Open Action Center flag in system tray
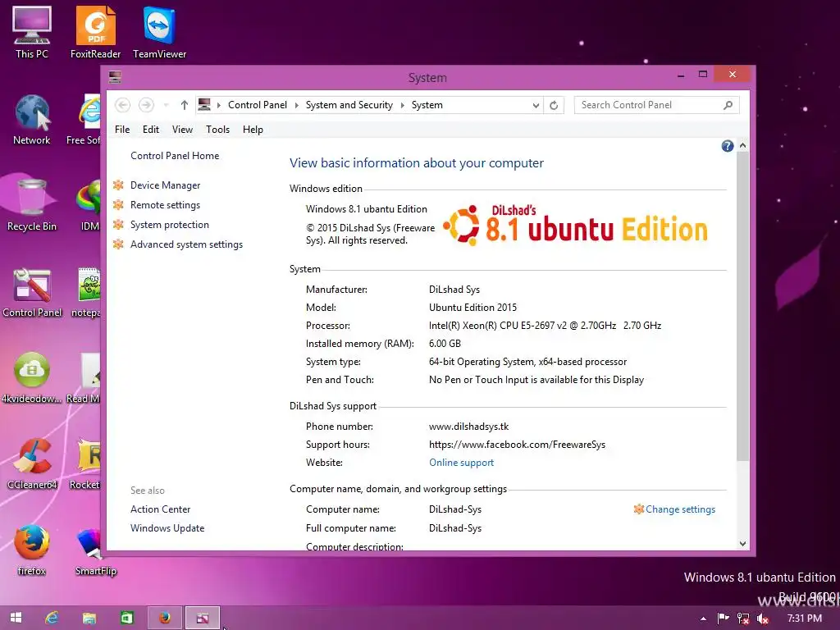Viewport: 840px width, 630px height. 724,619
